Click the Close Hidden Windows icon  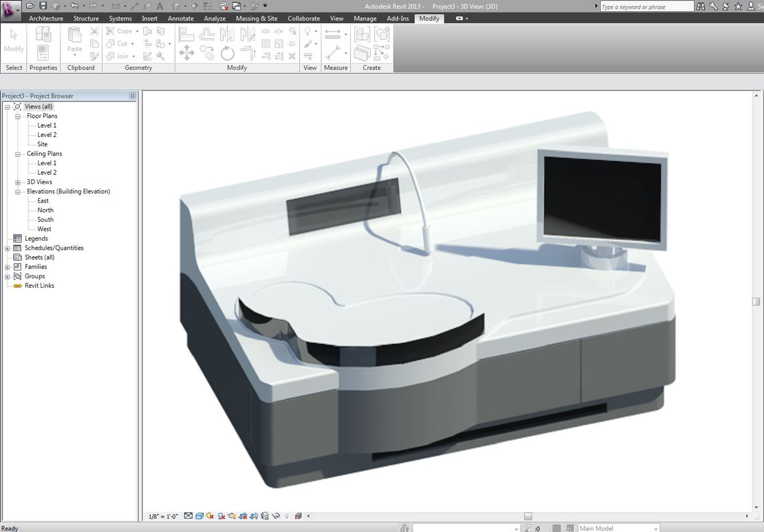(224, 6)
